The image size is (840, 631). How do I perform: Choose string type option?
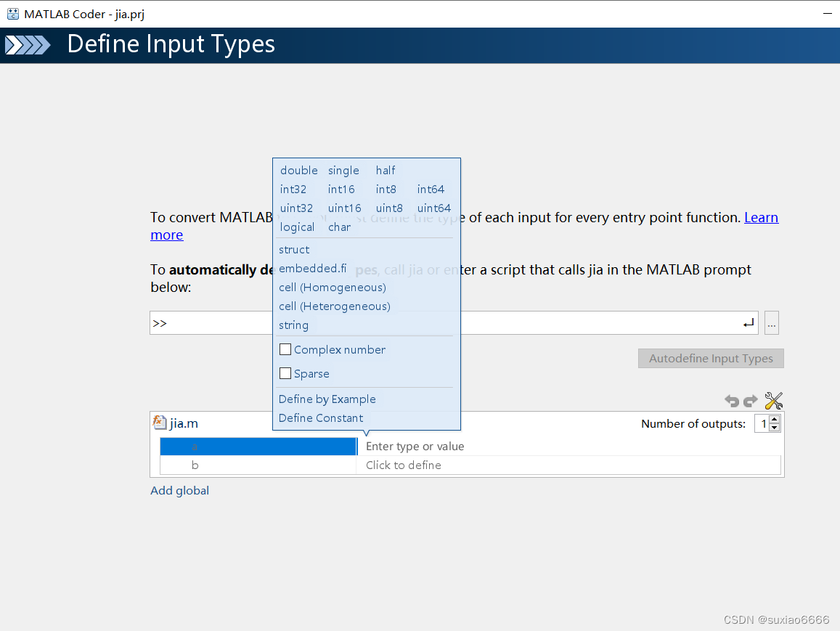pyautogui.click(x=293, y=325)
